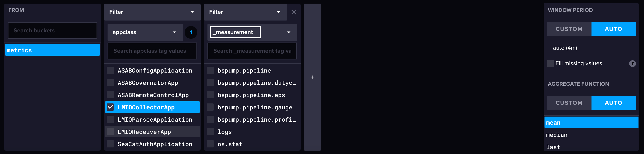Switch Window Period to Custom
Screen dimensions: 644x154
569,29
